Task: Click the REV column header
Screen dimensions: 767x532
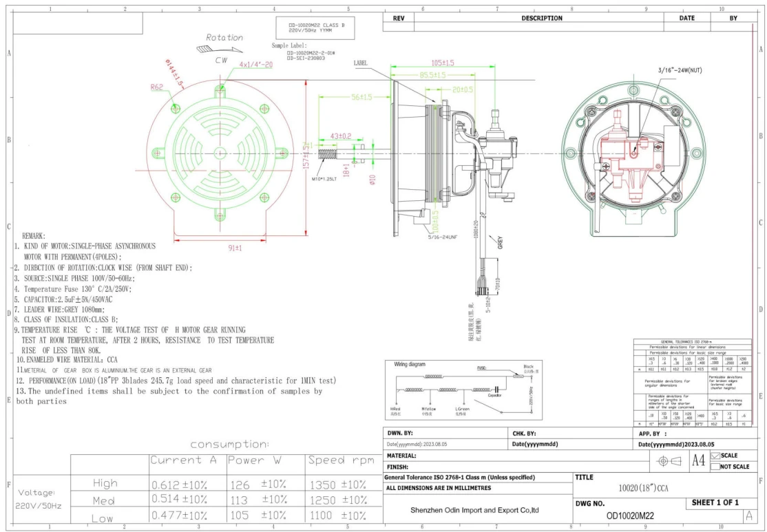Action: (x=398, y=18)
